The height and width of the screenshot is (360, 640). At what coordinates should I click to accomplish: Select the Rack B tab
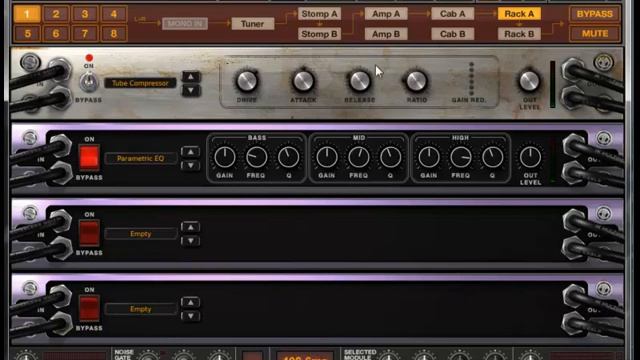pyautogui.click(x=519, y=34)
